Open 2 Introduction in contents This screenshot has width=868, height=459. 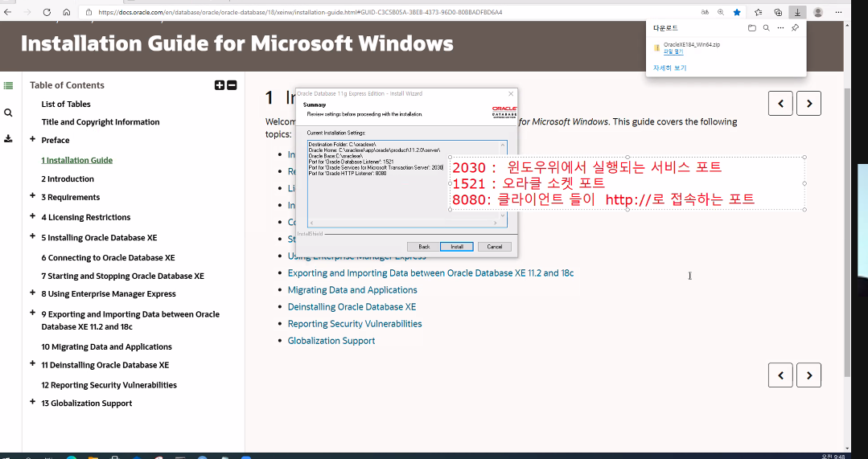coord(68,179)
